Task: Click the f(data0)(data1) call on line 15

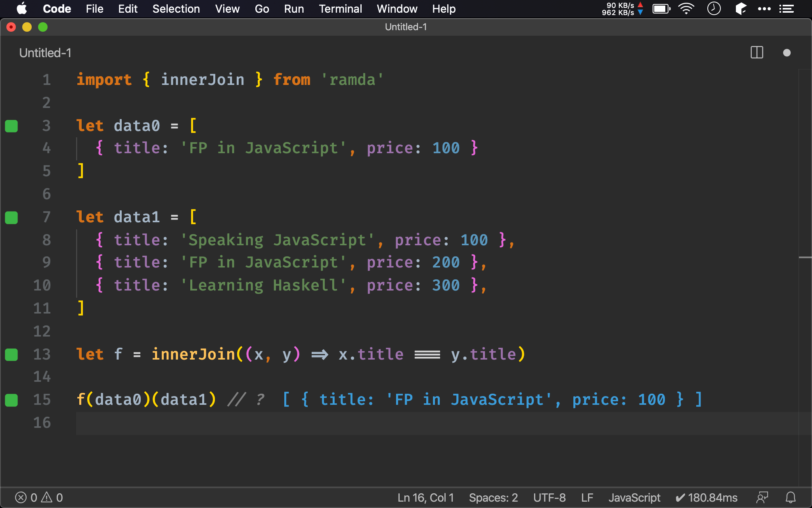Action: pos(146,400)
